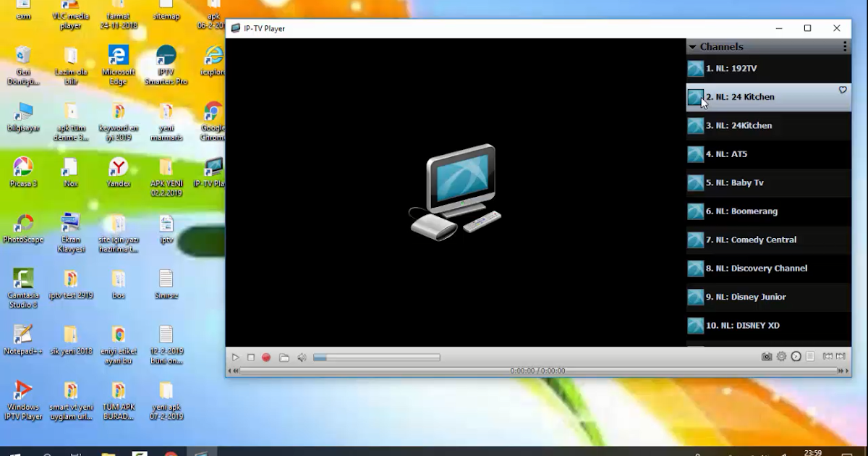868x456 pixels.
Task: Stop playback with the Stop button
Action: [251, 358]
